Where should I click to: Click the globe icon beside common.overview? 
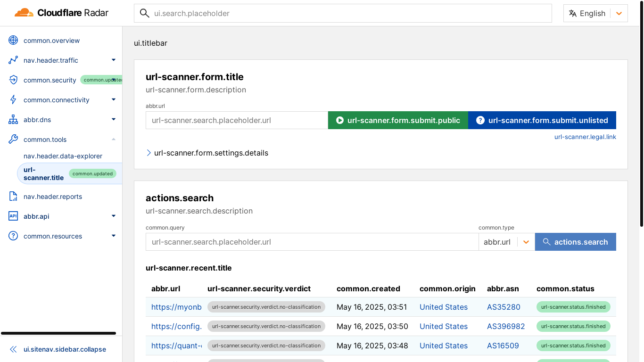(13, 41)
